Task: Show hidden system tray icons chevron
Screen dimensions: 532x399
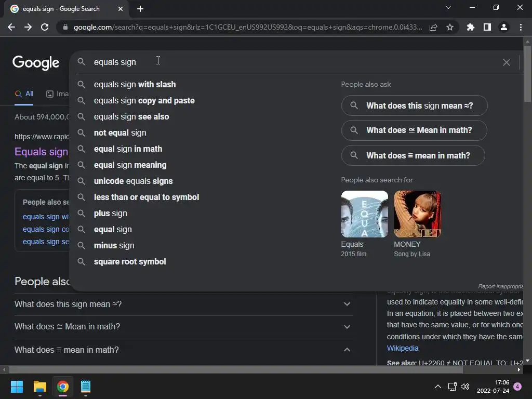Action: tap(438, 387)
